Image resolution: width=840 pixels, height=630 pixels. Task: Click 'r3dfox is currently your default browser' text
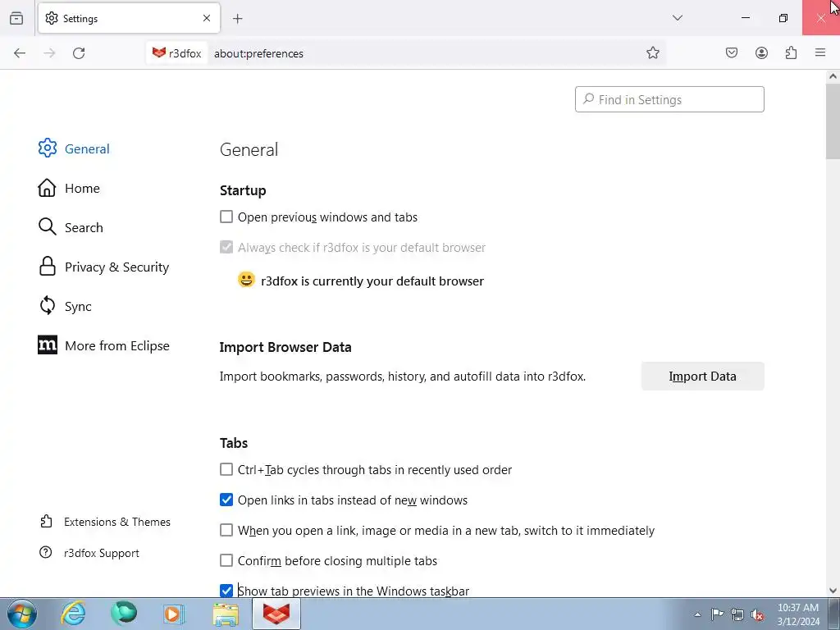point(372,281)
